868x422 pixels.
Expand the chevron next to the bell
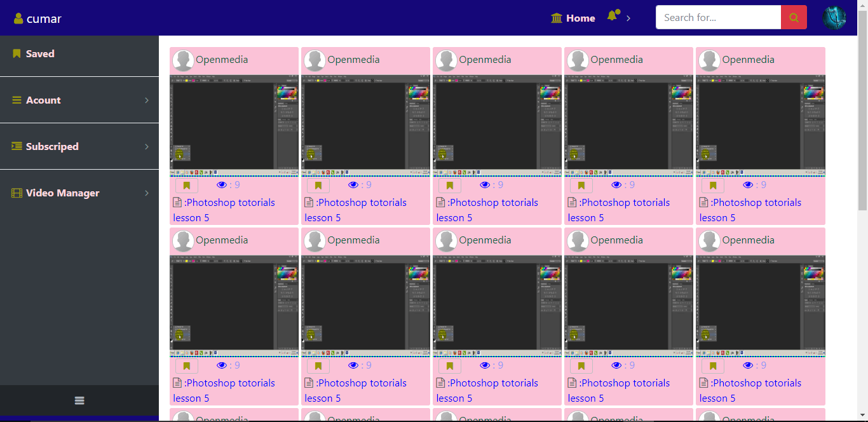tap(628, 18)
